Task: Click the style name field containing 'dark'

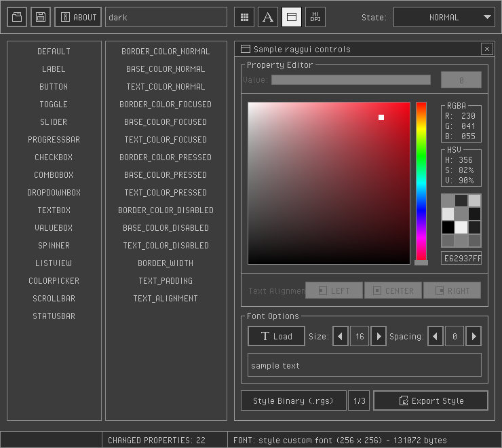Action: point(166,17)
